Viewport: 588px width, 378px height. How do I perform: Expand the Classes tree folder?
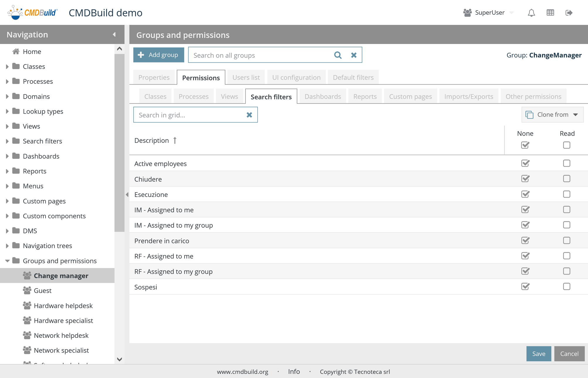coord(7,67)
